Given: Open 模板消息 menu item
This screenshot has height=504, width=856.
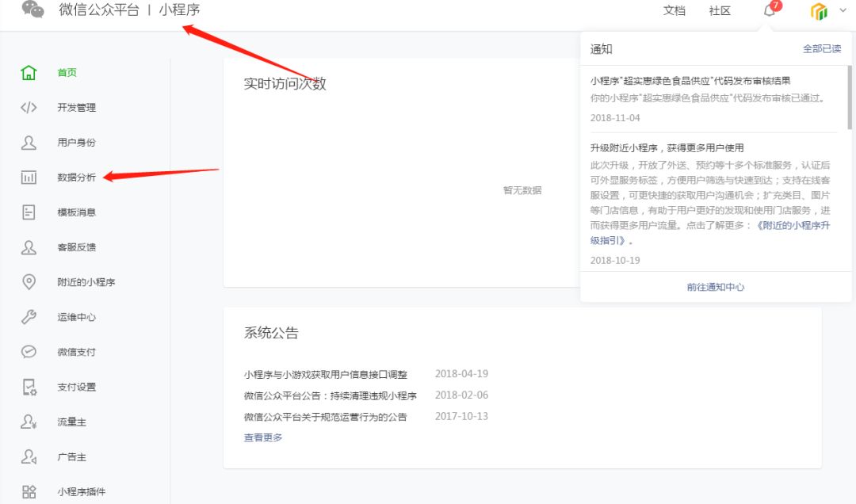Looking at the screenshot, I should (x=76, y=212).
